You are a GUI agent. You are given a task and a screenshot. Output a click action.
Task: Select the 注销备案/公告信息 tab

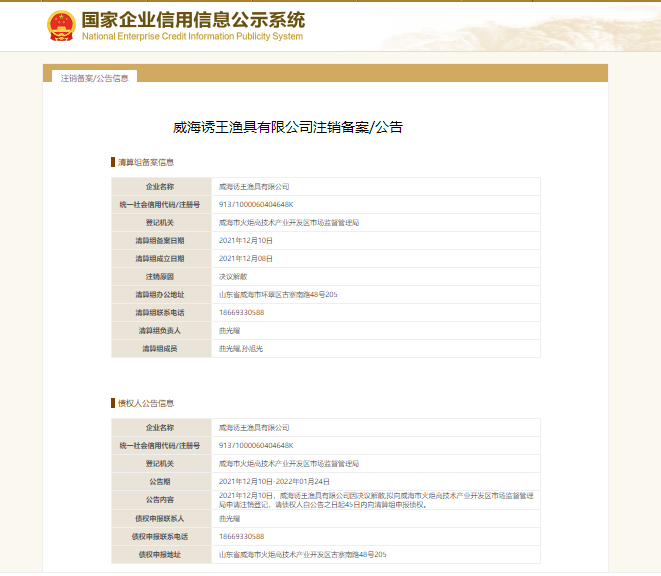pos(94,77)
